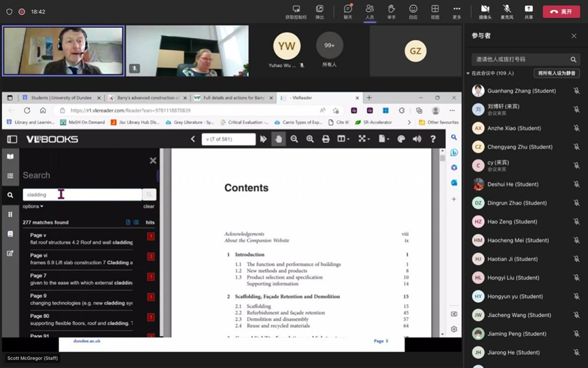Image resolution: width=588 pixels, height=368 pixels.
Task: Expand the search options dropdown
Action: [33, 206]
